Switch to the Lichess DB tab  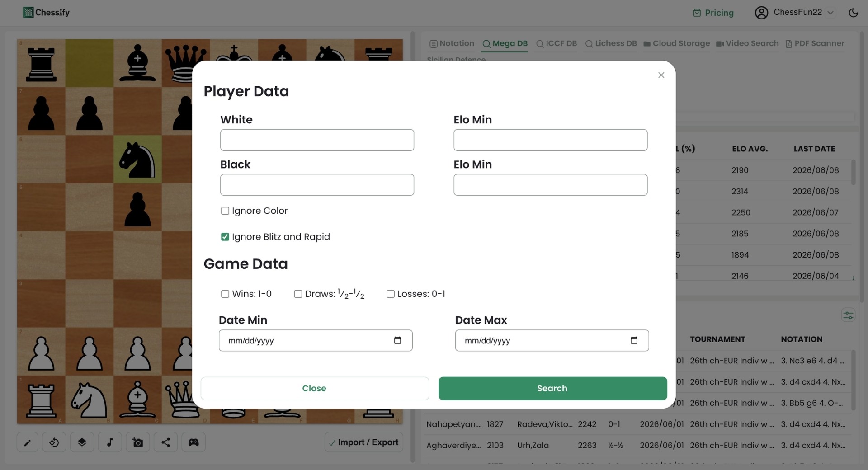click(611, 43)
